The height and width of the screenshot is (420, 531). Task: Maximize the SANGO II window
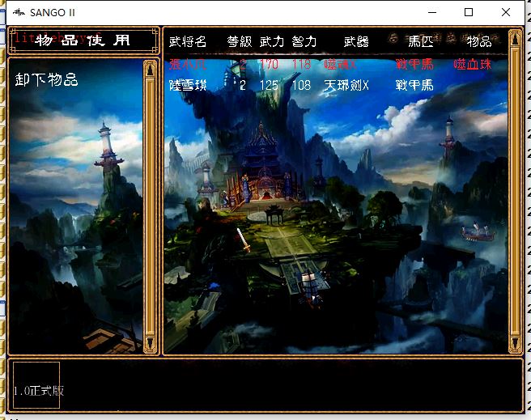coord(469,12)
